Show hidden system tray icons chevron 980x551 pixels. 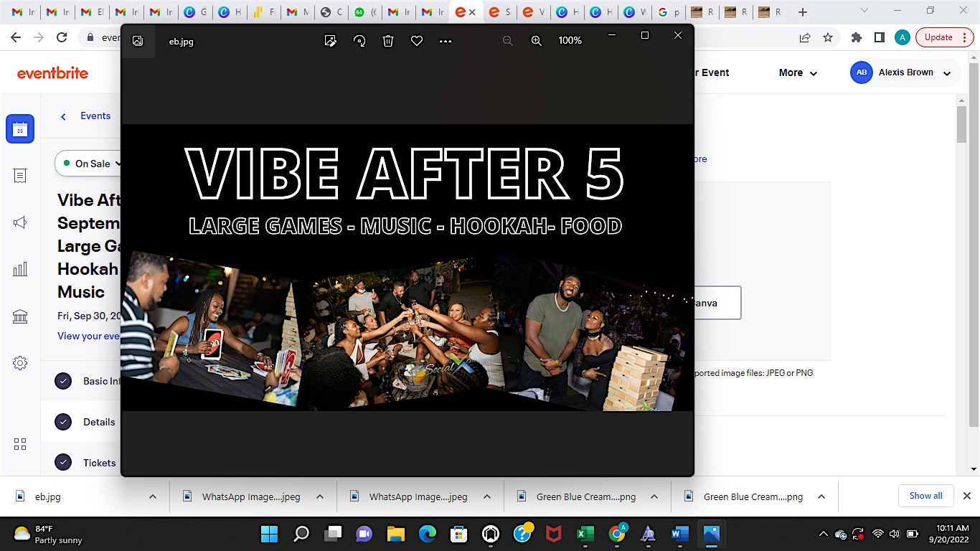coord(824,534)
